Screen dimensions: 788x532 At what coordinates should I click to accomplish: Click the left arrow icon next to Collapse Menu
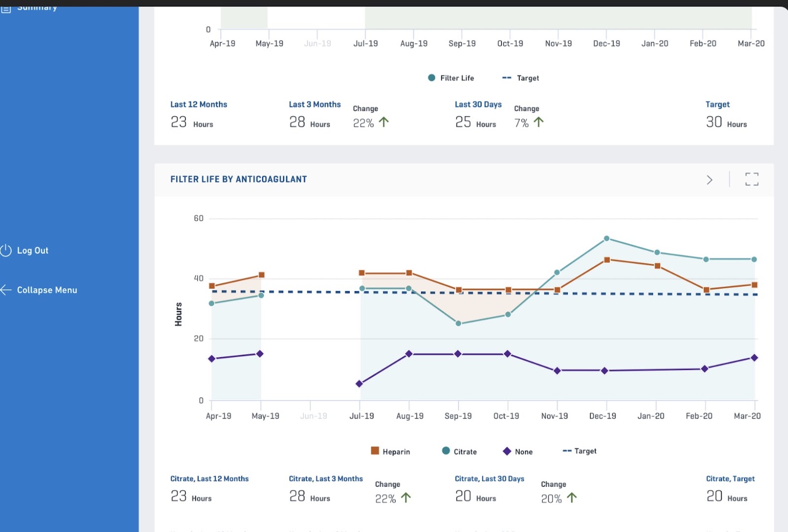click(6, 290)
